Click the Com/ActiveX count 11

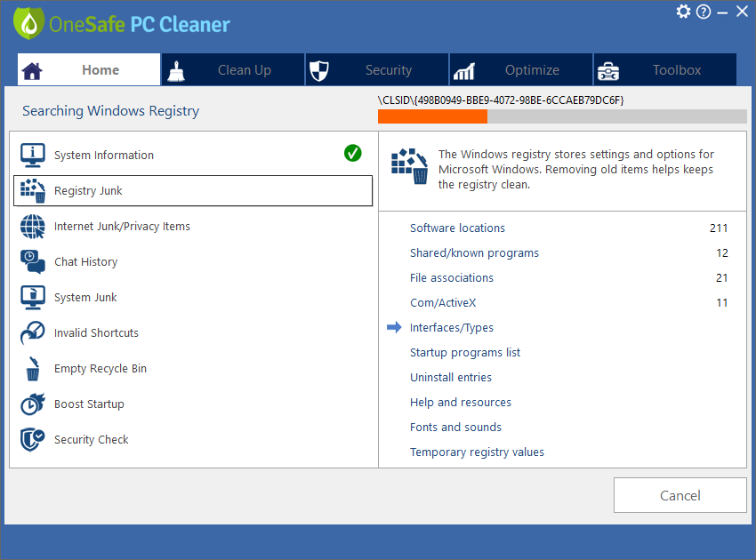tap(722, 302)
